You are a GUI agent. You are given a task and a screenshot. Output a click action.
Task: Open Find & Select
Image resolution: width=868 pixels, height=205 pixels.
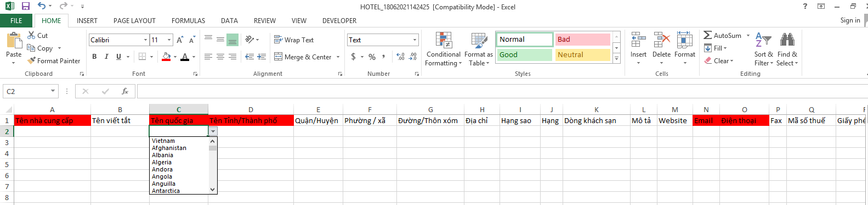pos(787,49)
